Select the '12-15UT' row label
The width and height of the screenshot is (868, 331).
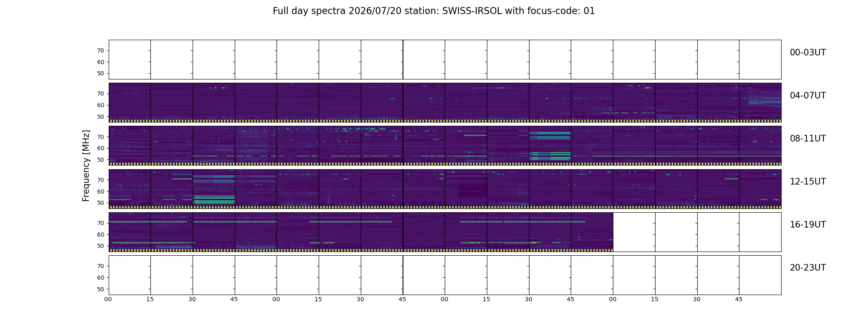(808, 182)
